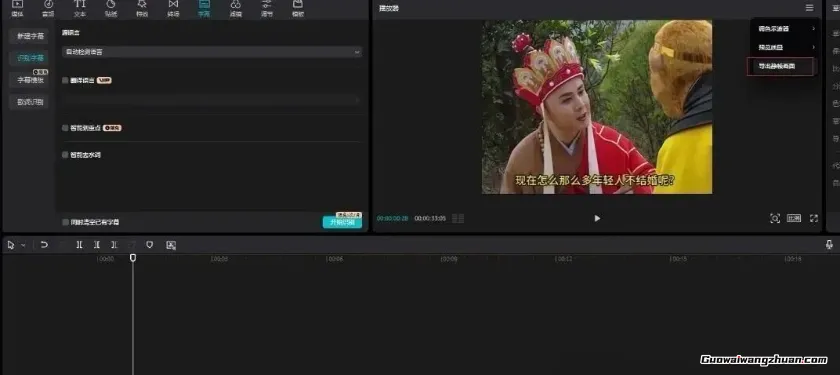Jump to 00:06 on the timeline ruler
This screenshot has height=375, width=840.
[x=334, y=259]
